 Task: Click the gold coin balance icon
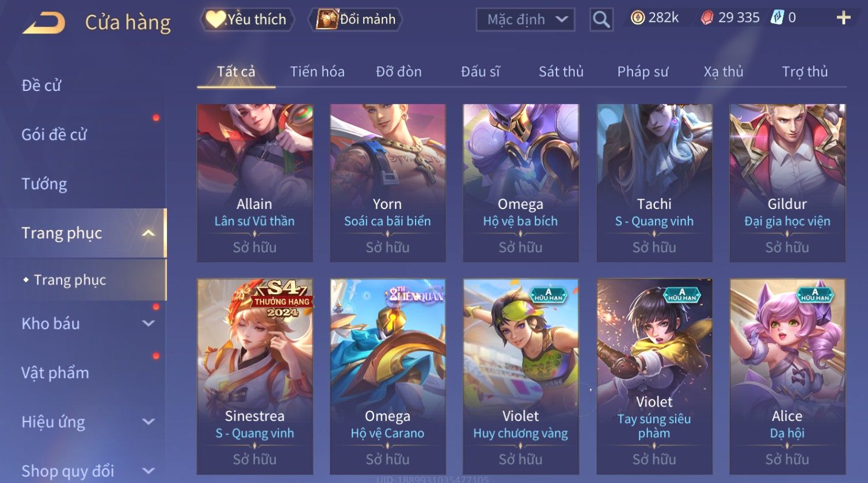click(638, 18)
